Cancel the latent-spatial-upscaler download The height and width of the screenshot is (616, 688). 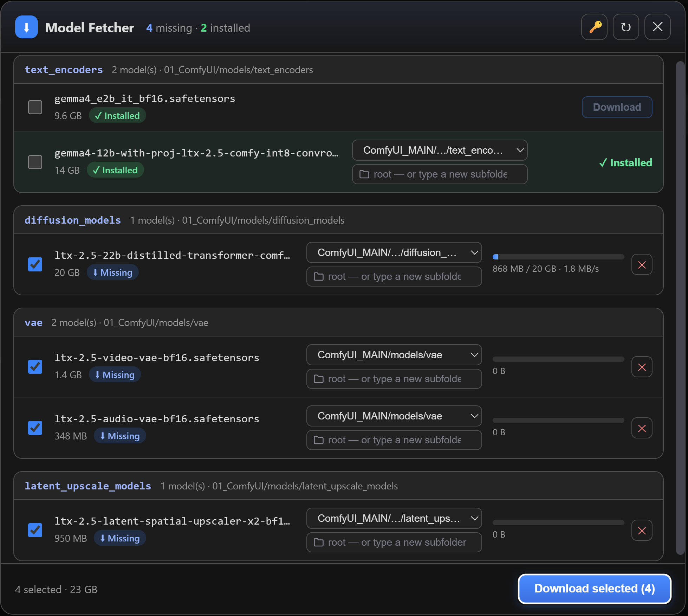(642, 530)
